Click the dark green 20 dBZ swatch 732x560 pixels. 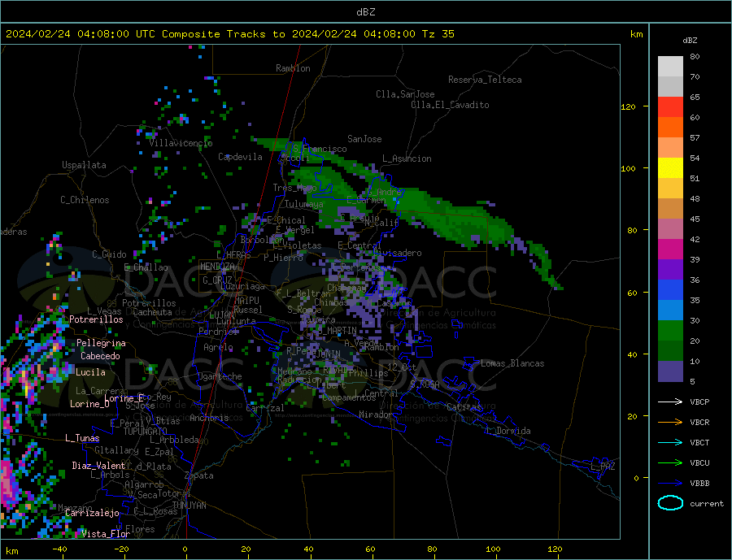click(670, 350)
